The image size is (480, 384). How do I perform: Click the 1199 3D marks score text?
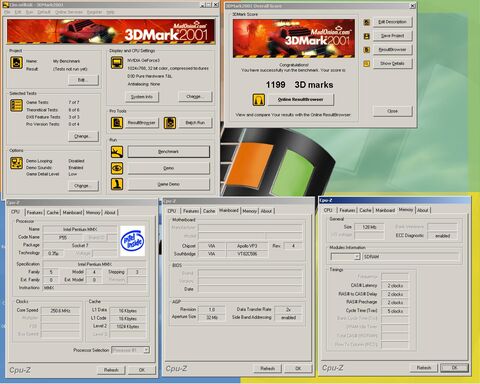click(299, 85)
